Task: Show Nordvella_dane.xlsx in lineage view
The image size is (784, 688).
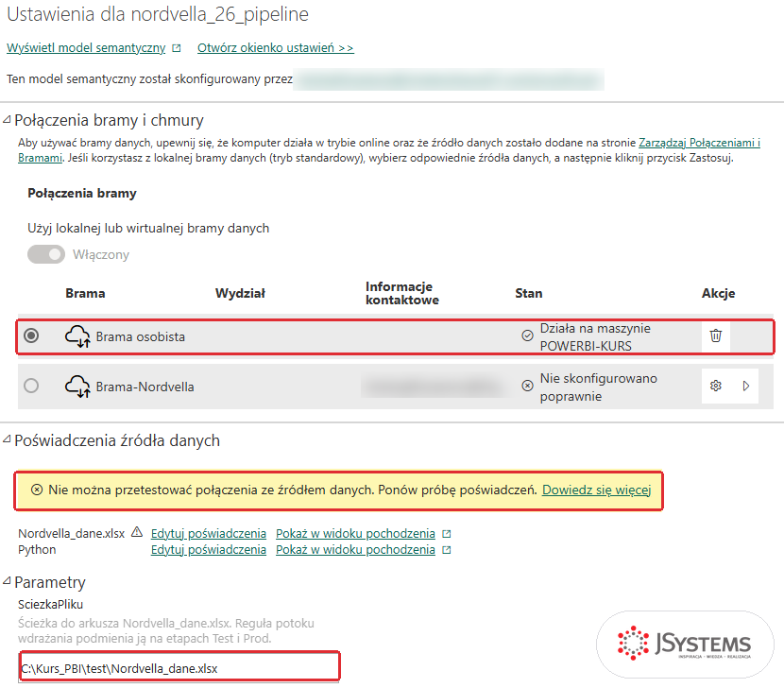Action: tap(355, 534)
